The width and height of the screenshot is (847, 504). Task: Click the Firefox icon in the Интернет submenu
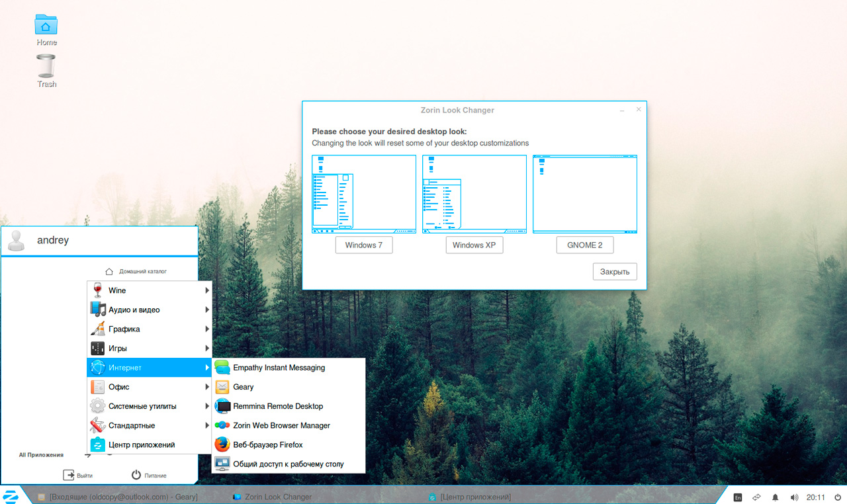pos(222,444)
